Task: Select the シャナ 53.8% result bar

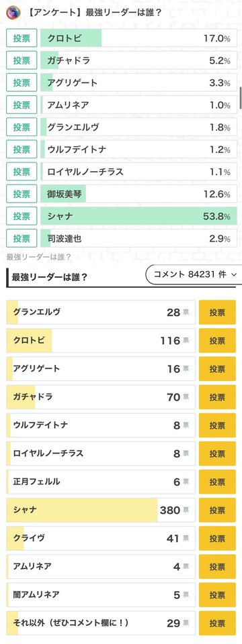Action: click(138, 215)
